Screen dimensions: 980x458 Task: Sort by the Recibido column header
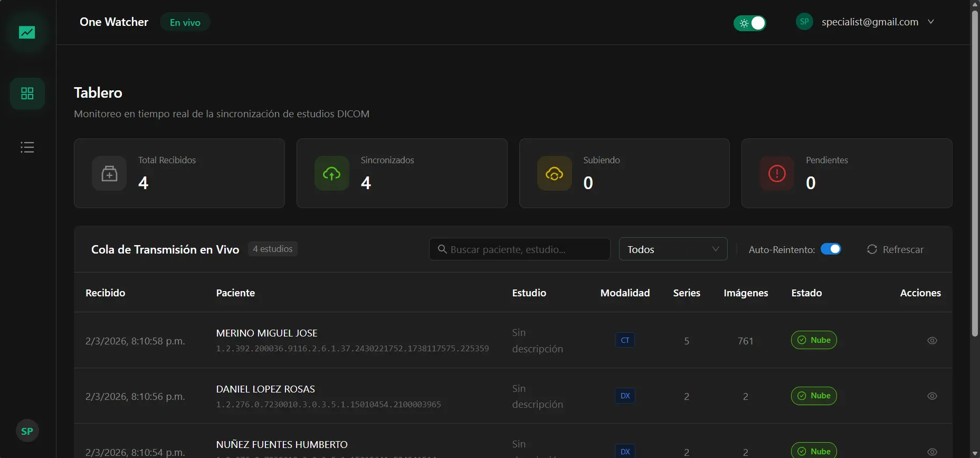click(x=106, y=293)
